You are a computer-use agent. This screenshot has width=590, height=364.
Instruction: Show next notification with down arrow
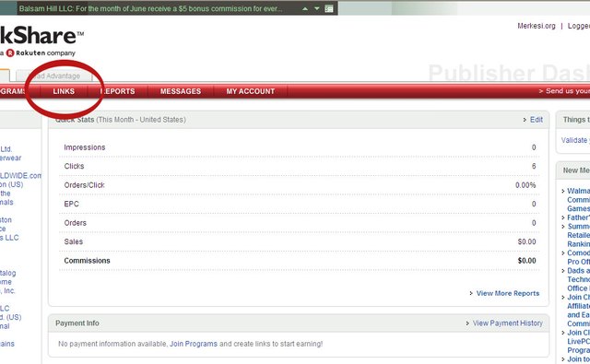click(x=317, y=8)
